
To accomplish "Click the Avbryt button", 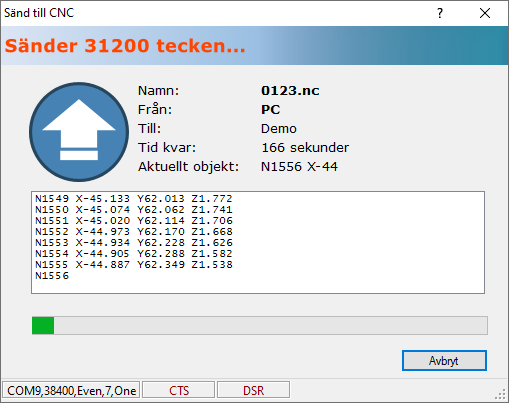I will coord(444,360).
